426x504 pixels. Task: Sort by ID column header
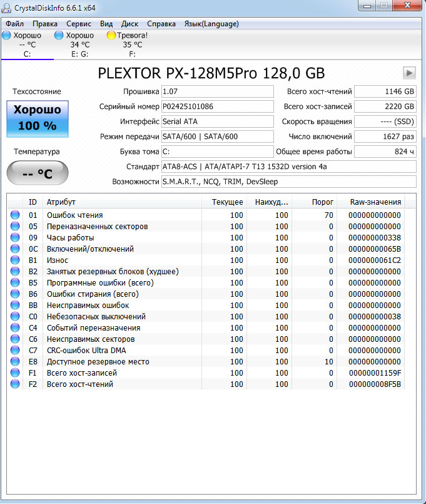coord(33,202)
